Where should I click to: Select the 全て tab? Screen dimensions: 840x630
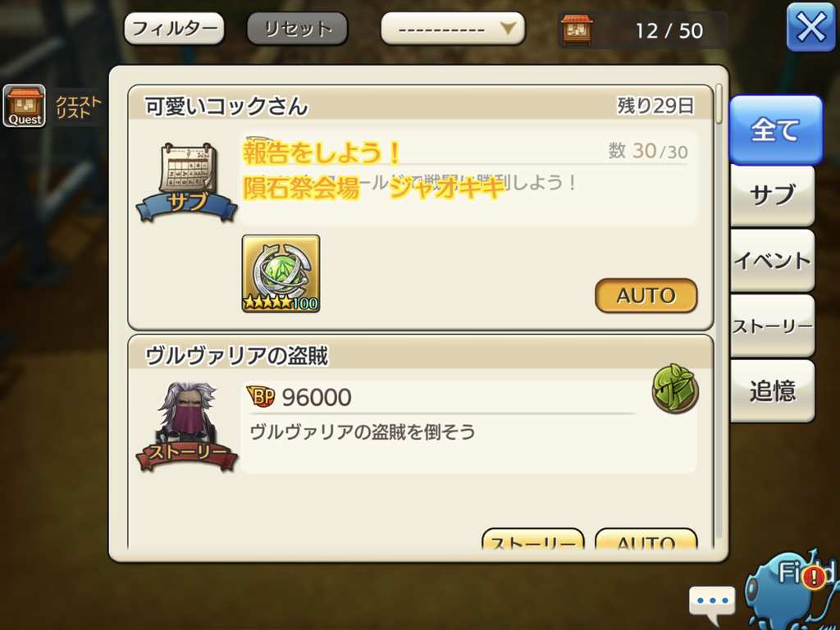[x=775, y=130]
